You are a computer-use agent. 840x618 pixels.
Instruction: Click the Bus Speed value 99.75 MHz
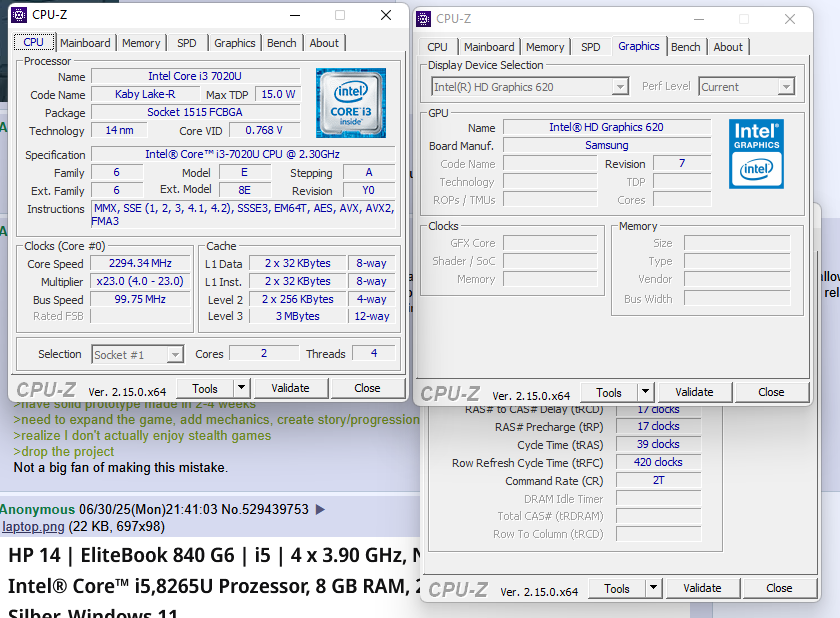pos(140,299)
